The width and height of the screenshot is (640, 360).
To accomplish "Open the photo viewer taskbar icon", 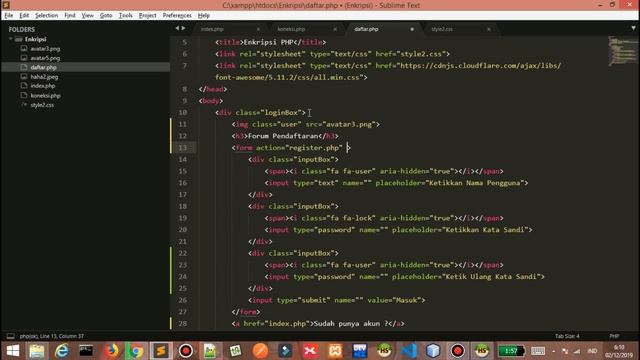I will point(210,351).
